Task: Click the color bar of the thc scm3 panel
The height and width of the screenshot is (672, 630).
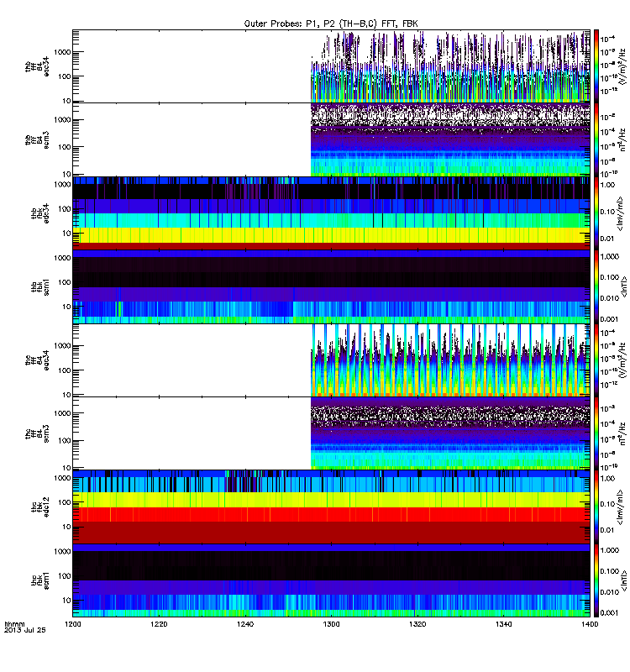Action: [596, 433]
